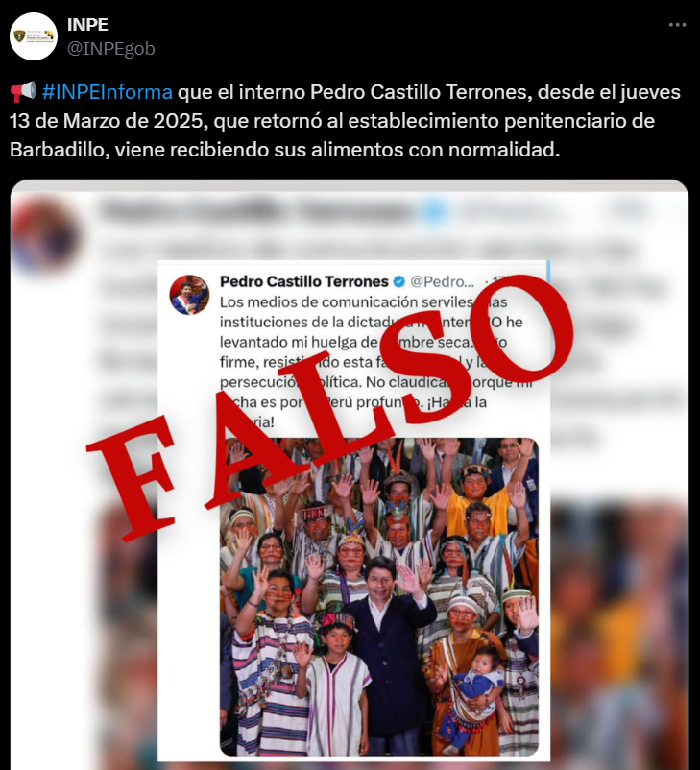
Task: Click the red FALSO stamp letter F
Action: [133, 475]
